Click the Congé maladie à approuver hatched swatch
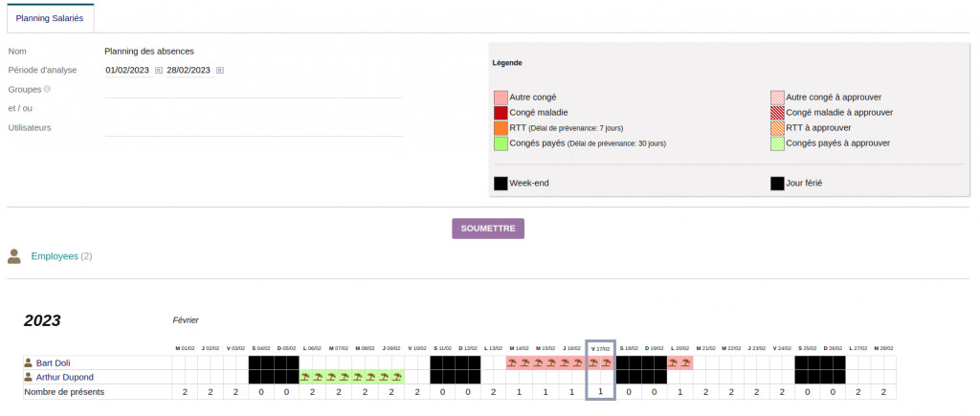 click(777, 113)
